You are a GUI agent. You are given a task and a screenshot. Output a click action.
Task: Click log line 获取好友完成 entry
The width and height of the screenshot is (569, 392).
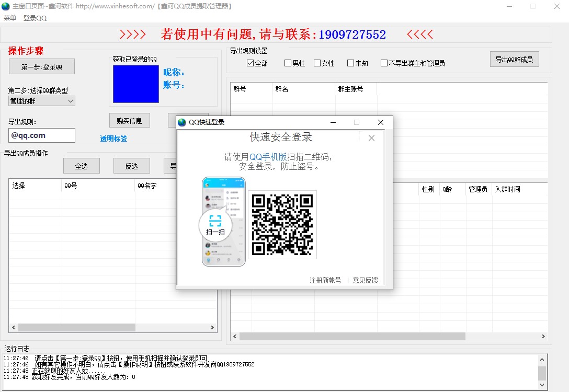pyautogui.click(x=70, y=377)
